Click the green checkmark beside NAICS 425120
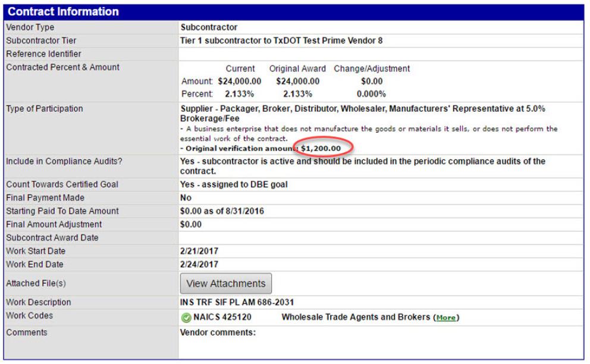590x364 pixels. (185, 317)
